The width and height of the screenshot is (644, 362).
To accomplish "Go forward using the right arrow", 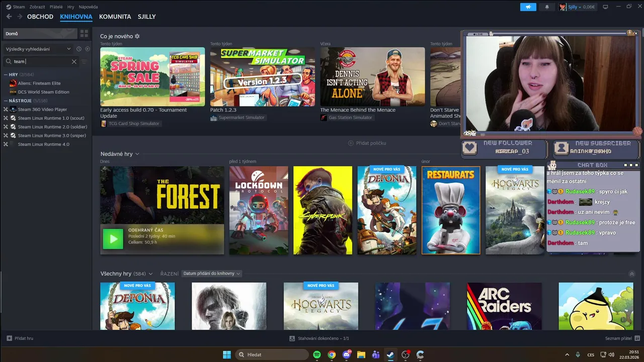I will pos(20,17).
